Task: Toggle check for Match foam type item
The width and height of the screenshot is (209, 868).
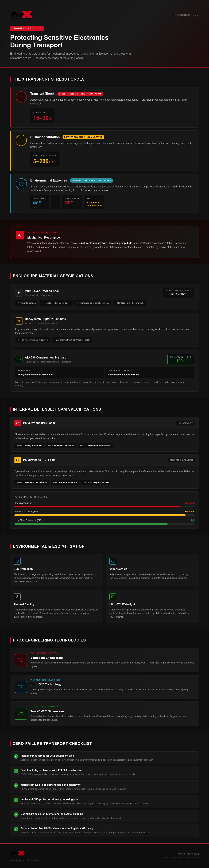Action: click(16, 785)
